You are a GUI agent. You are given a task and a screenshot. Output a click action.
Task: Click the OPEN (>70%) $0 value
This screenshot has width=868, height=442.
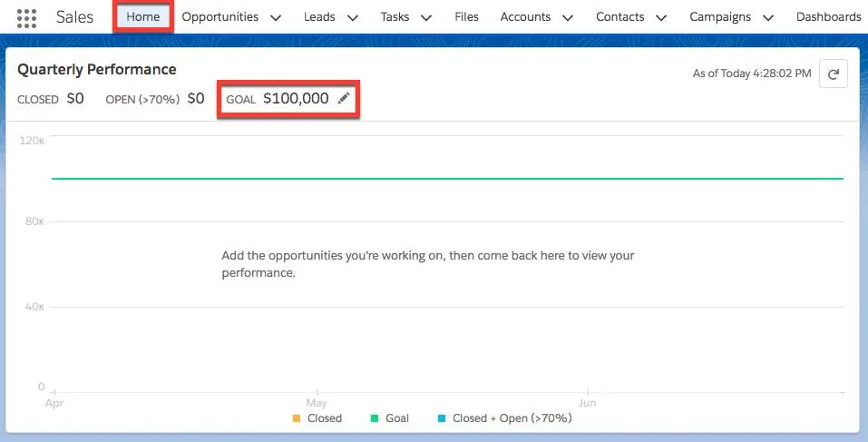(196, 99)
